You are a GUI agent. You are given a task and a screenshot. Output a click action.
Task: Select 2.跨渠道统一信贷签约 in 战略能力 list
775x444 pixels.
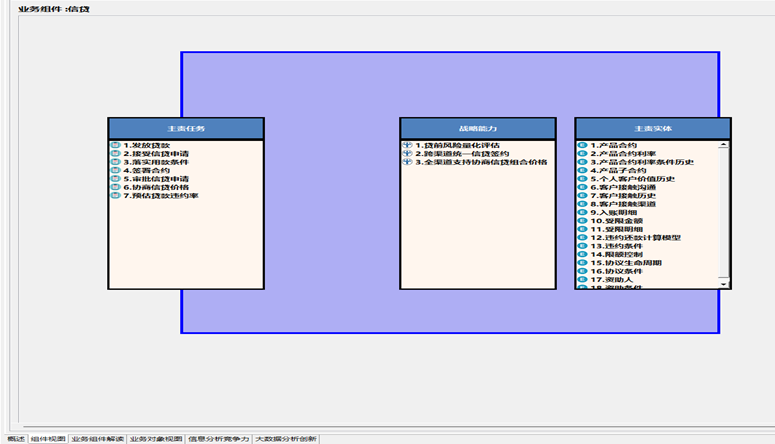pos(462,153)
